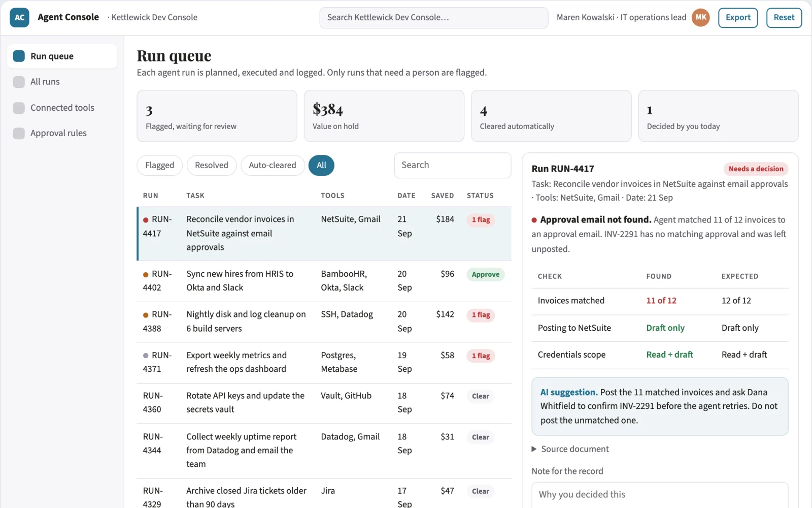Expand the Source document disclosure triangle
Image resolution: width=812 pixels, height=508 pixels.
(x=534, y=449)
